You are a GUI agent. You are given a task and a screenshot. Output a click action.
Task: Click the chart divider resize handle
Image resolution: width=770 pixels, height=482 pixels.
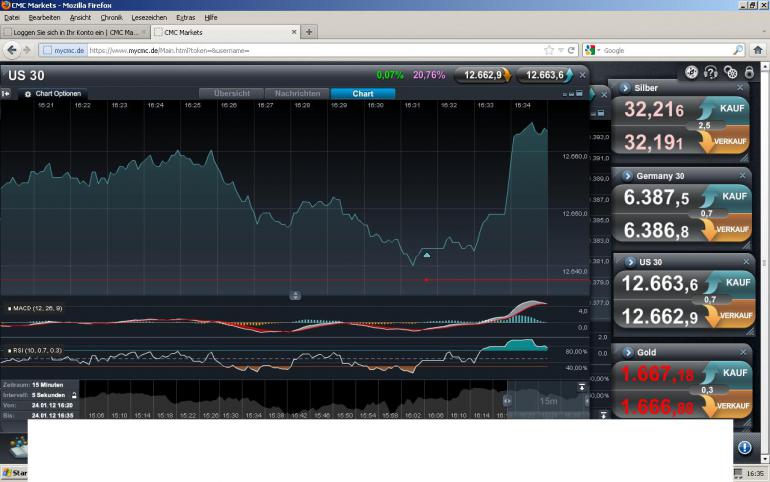coord(295,295)
